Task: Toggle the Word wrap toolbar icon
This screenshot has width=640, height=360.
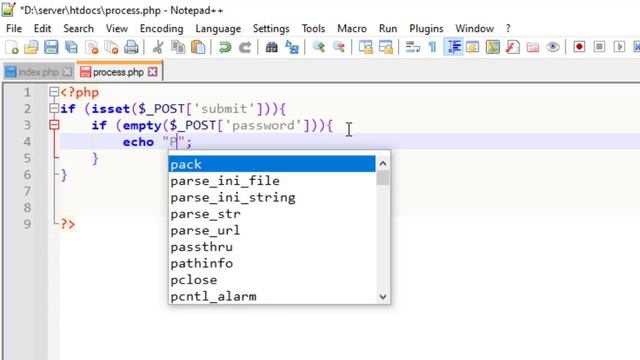Action: coord(412,47)
